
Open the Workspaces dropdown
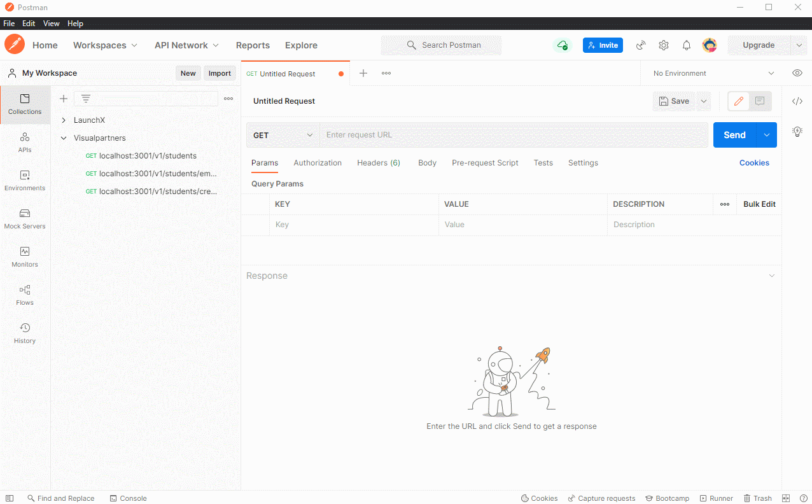click(105, 45)
